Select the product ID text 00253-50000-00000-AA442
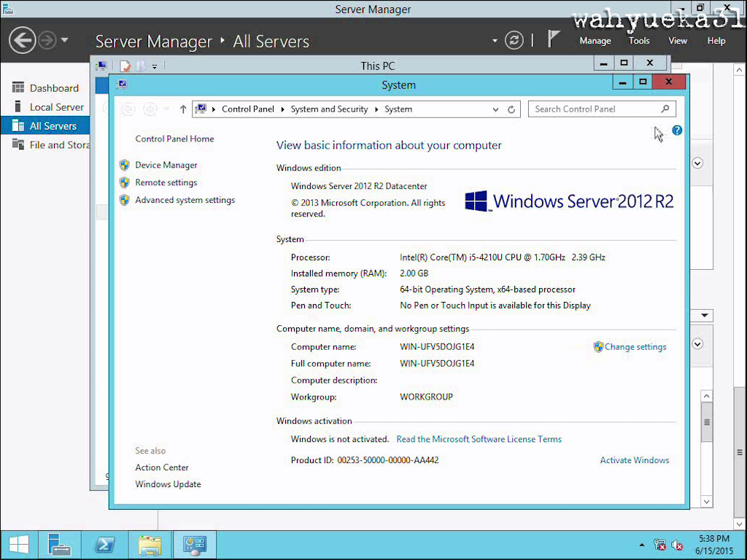 [x=388, y=460]
